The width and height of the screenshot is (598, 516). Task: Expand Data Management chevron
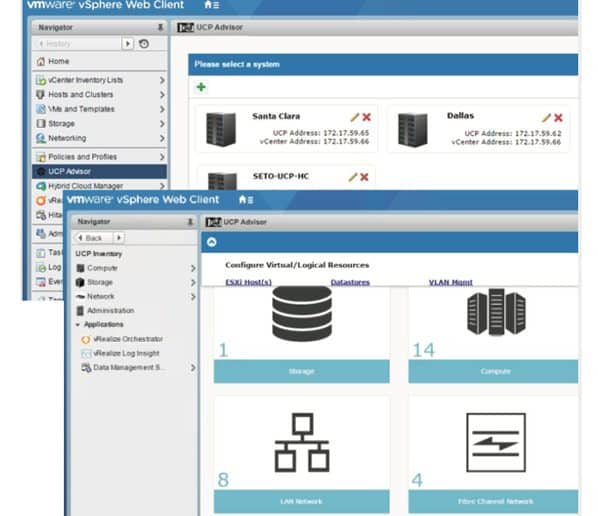193,368
